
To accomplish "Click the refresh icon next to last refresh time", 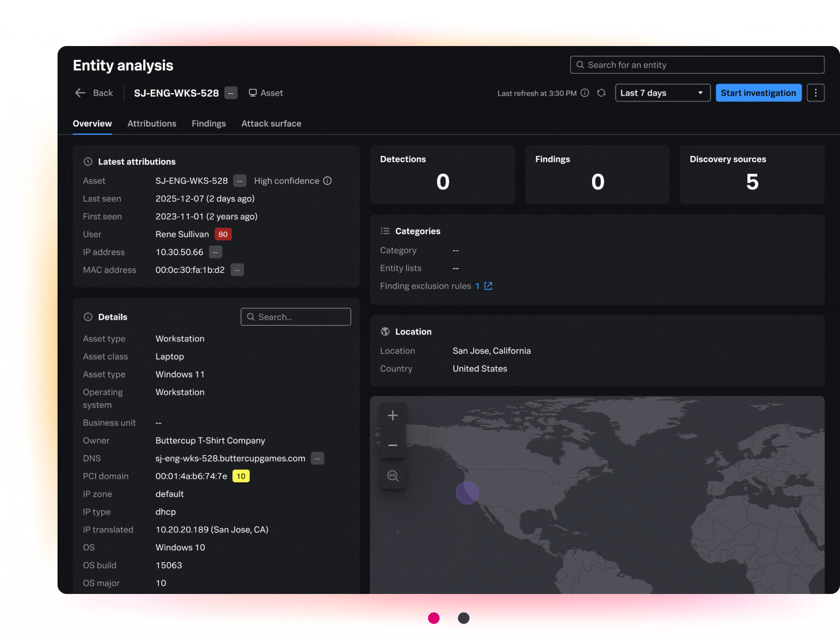I will tap(602, 93).
